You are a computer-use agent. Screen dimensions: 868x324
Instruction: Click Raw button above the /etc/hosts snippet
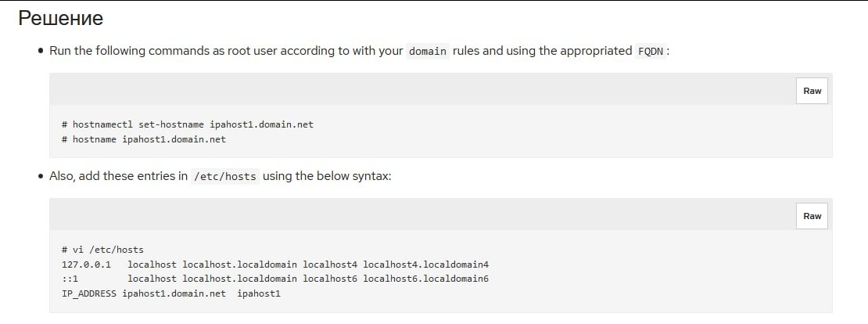[812, 216]
